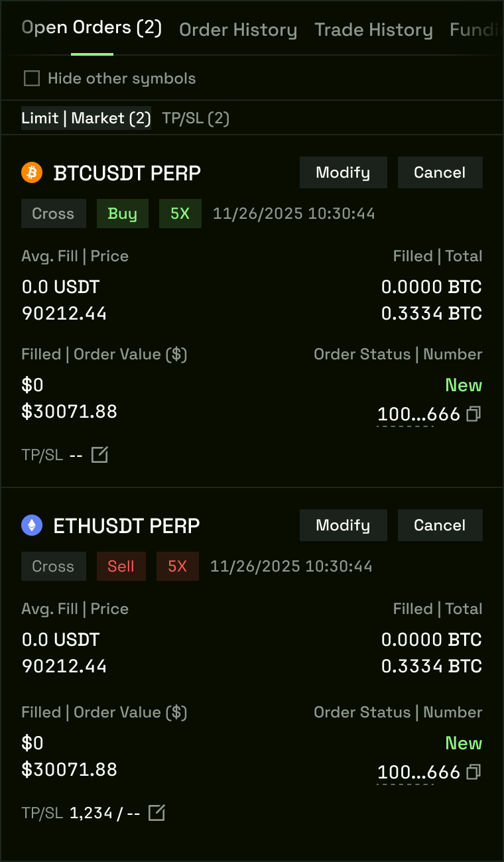
Task: Click the ETHUSDT PERP symbol name
Action: 127,526
